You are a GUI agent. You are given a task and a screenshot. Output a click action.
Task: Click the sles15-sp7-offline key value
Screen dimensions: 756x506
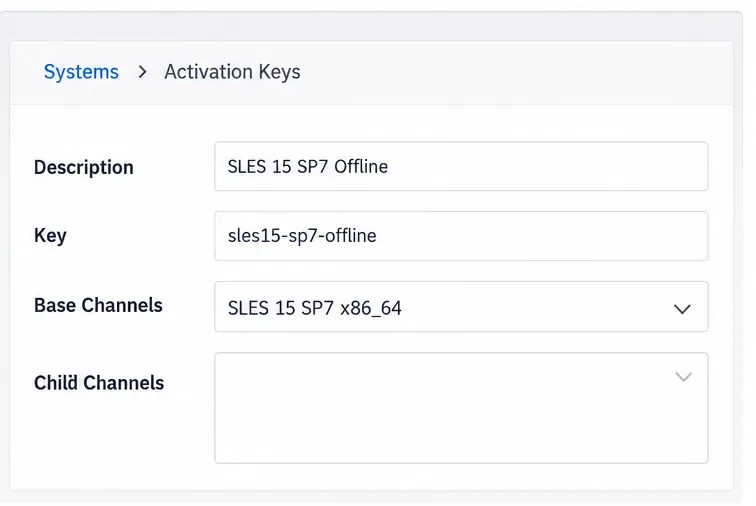(302, 236)
